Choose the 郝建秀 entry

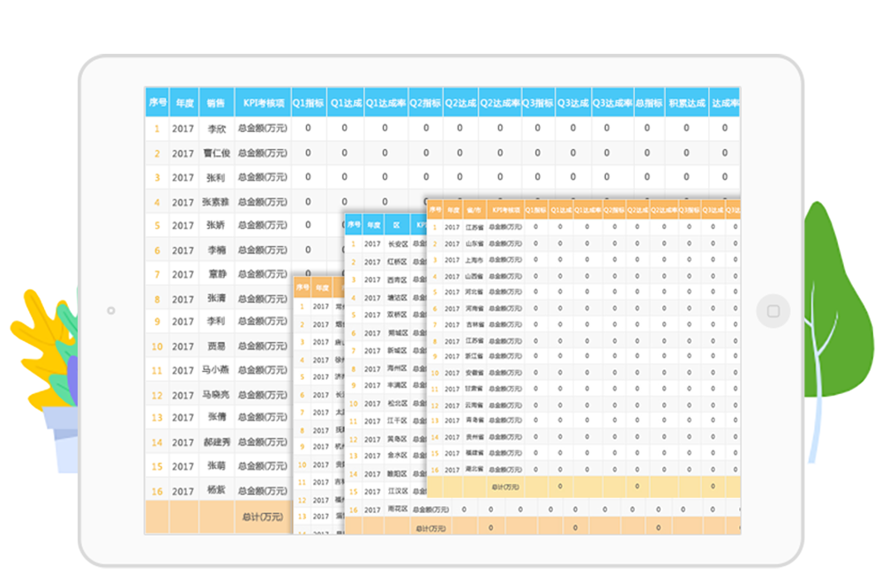tap(215, 443)
